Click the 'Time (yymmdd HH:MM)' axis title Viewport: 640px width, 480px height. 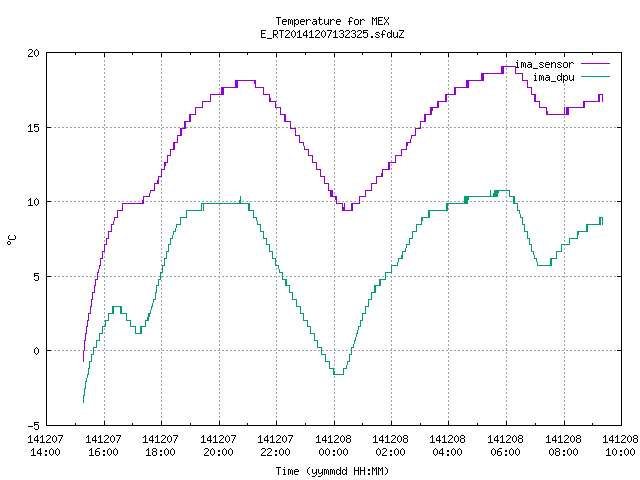332,471
